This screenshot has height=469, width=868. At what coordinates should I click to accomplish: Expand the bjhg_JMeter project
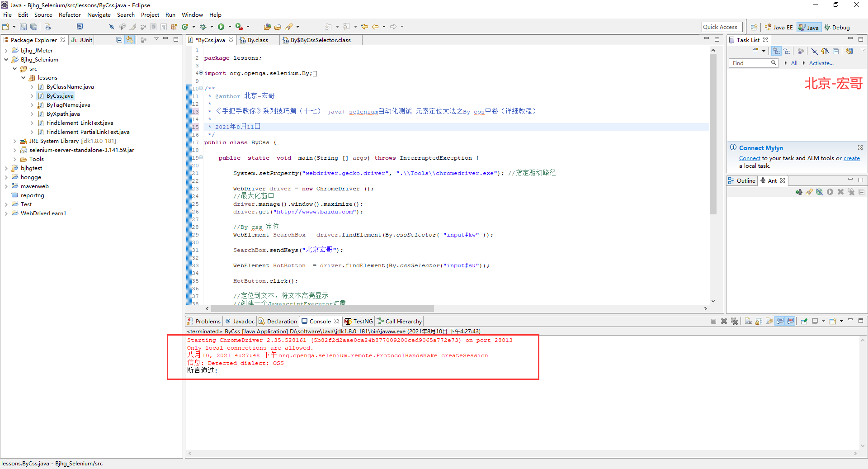coord(6,51)
